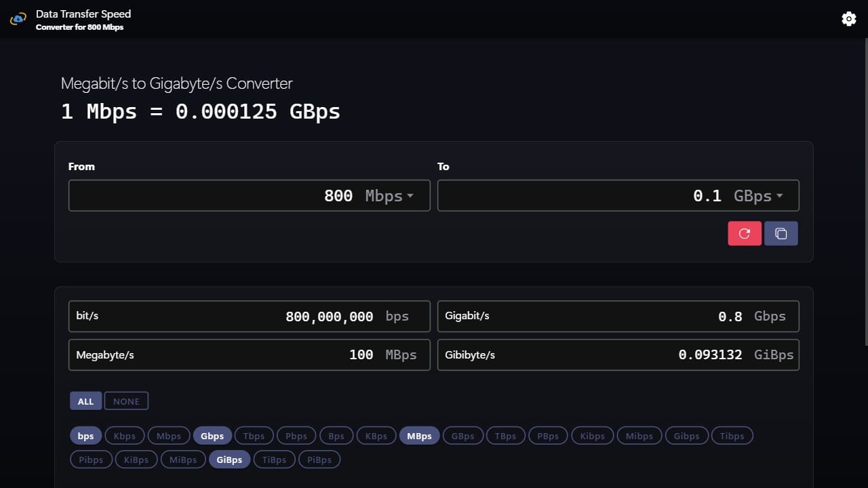Toggle the Kbps unit chip
This screenshot has width=868, height=488.
point(125,436)
